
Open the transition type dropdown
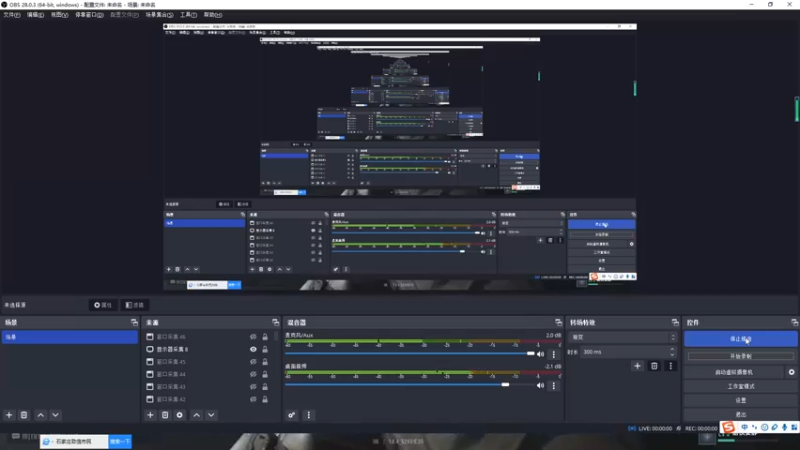pyautogui.click(x=623, y=337)
